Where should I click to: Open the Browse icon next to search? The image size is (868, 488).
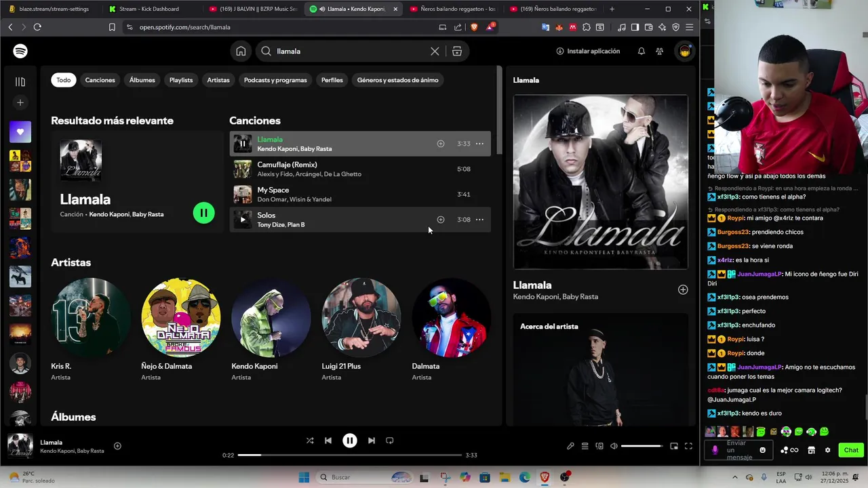(457, 51)
